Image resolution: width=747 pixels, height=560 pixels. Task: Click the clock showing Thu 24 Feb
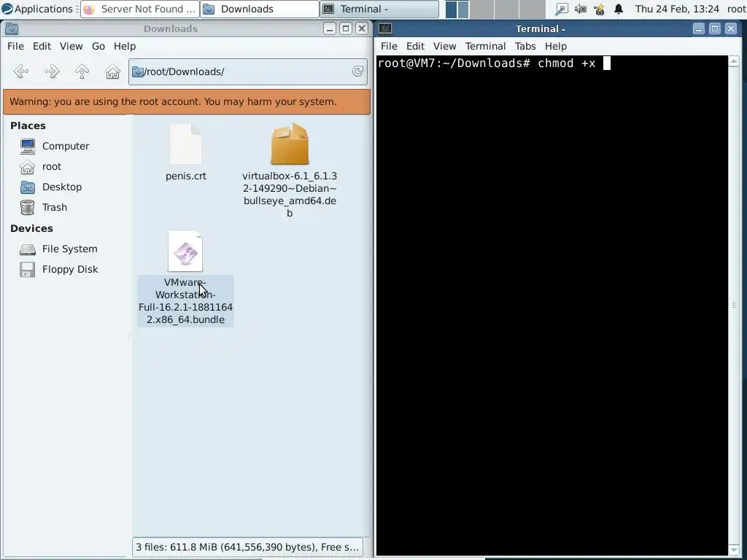coord(677,9)
